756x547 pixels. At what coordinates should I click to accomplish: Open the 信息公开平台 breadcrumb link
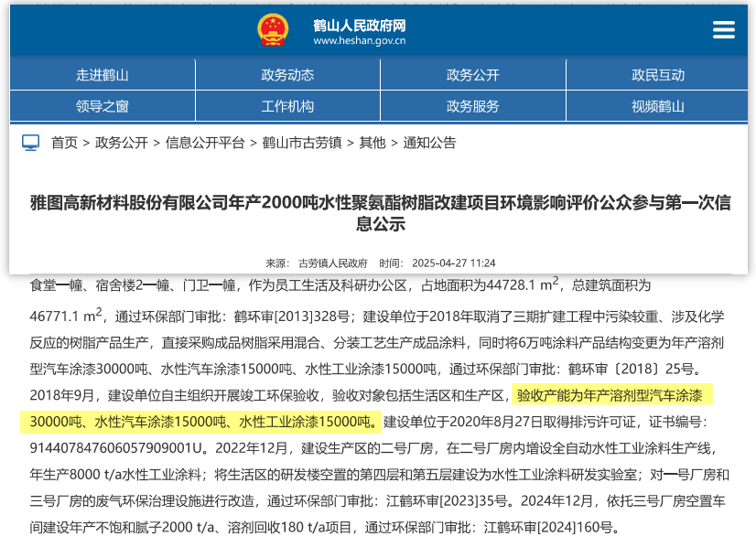pos(205,143)
